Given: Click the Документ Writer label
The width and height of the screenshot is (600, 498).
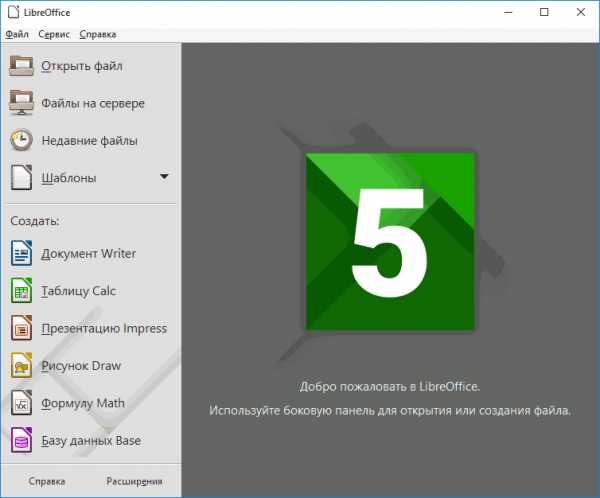Looking at the screenshot, I should coord(88,254).
